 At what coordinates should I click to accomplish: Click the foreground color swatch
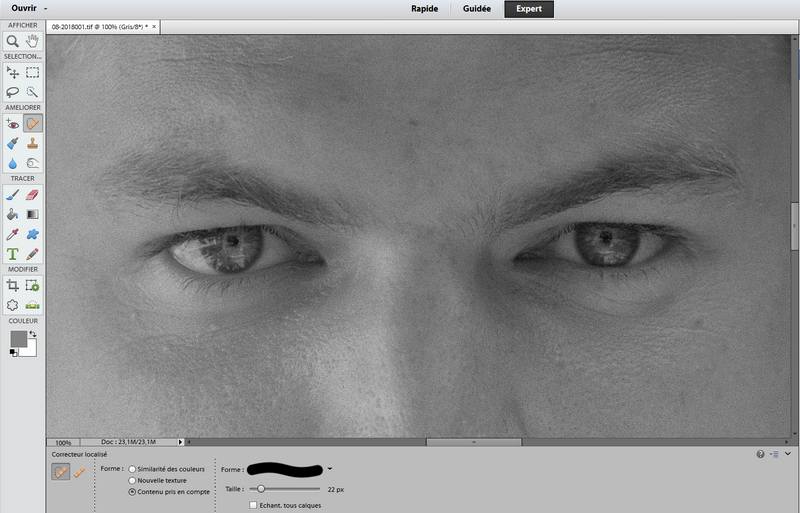tap(19, 339)
